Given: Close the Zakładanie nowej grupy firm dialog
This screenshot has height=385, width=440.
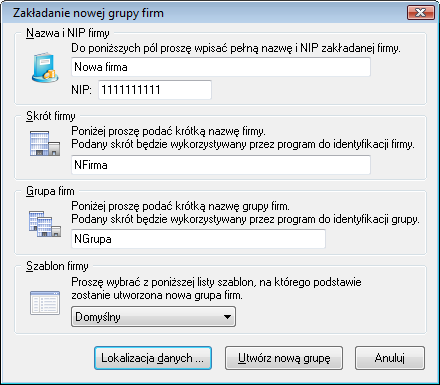Looking at the screenshot, I should (421, 13).
